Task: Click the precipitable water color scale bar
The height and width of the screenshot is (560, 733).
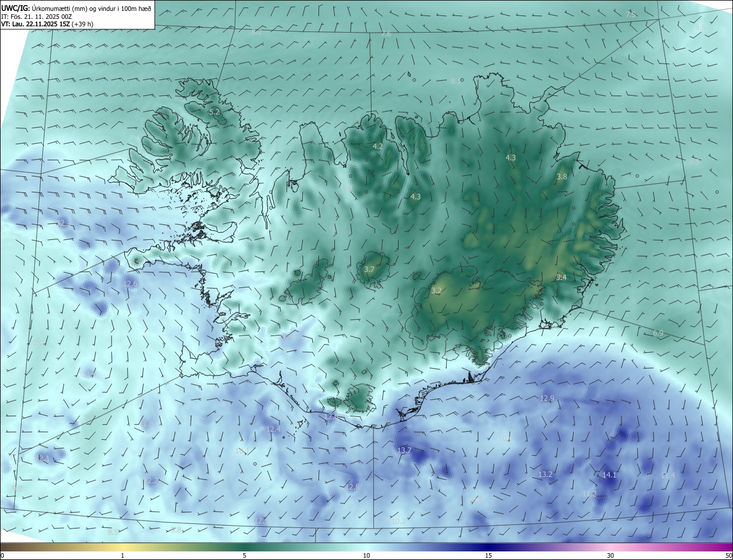Action: tap(366, 547)
